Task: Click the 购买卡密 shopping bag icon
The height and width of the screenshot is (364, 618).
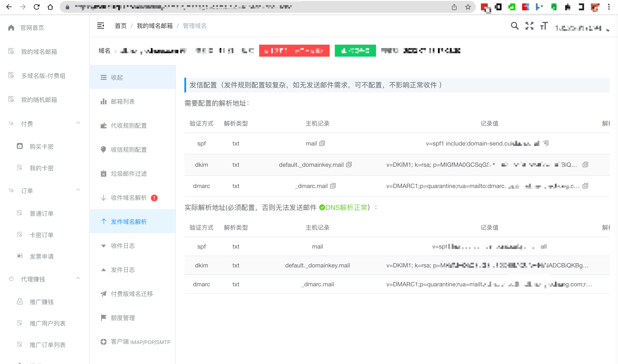Action: 20,146
